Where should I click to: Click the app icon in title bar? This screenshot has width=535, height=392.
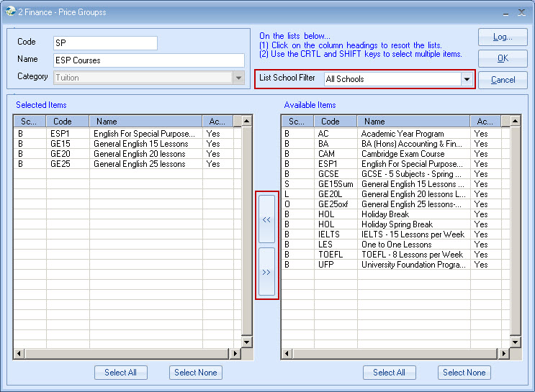coord(9,12)
